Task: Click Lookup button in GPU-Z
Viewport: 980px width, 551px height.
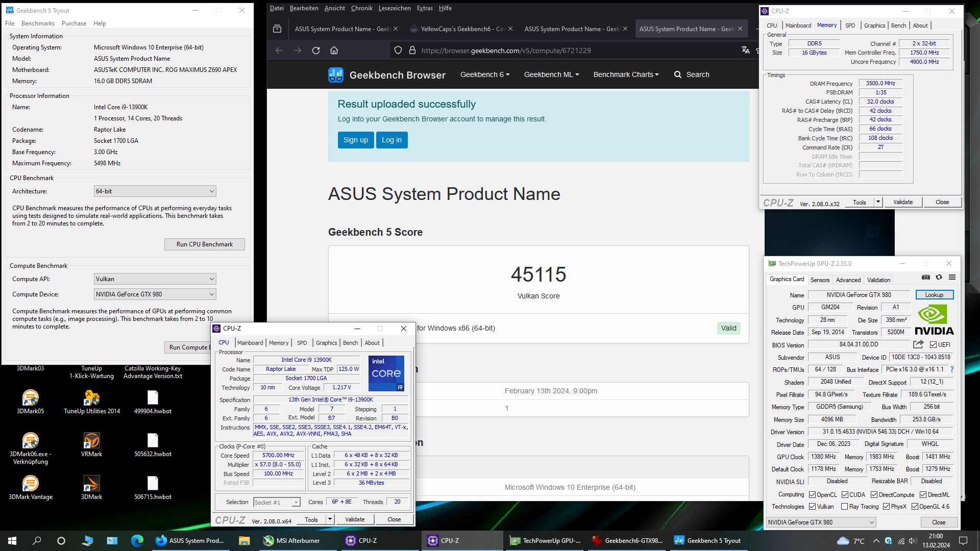Action: (x=934, y=295)
